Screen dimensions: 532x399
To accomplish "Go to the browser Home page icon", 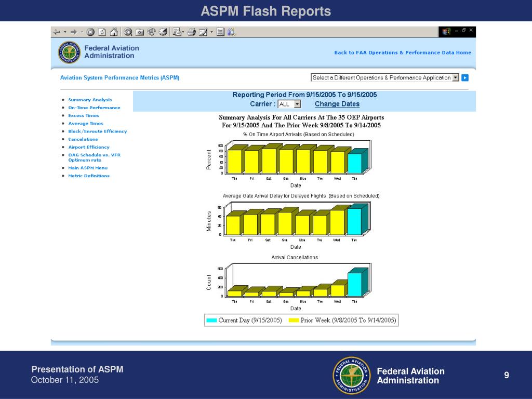I will click(x=114, y=32).
